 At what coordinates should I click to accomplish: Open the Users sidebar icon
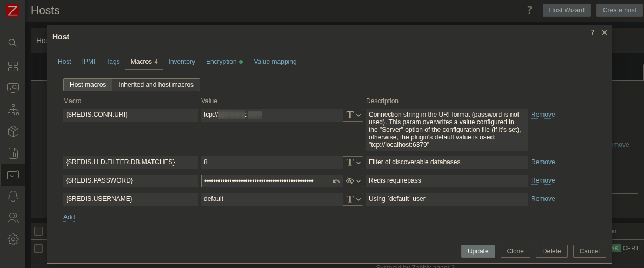coord(13,218)
